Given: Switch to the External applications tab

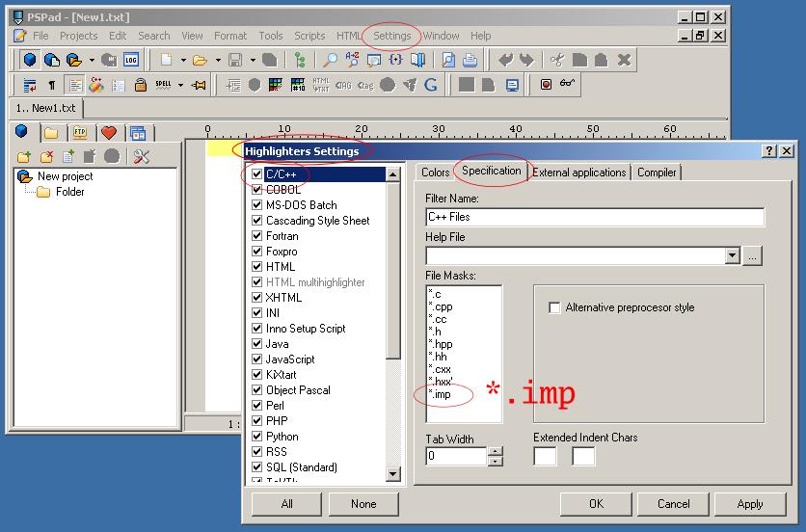Looking at the screenshot, I should (x=578, y=173).
